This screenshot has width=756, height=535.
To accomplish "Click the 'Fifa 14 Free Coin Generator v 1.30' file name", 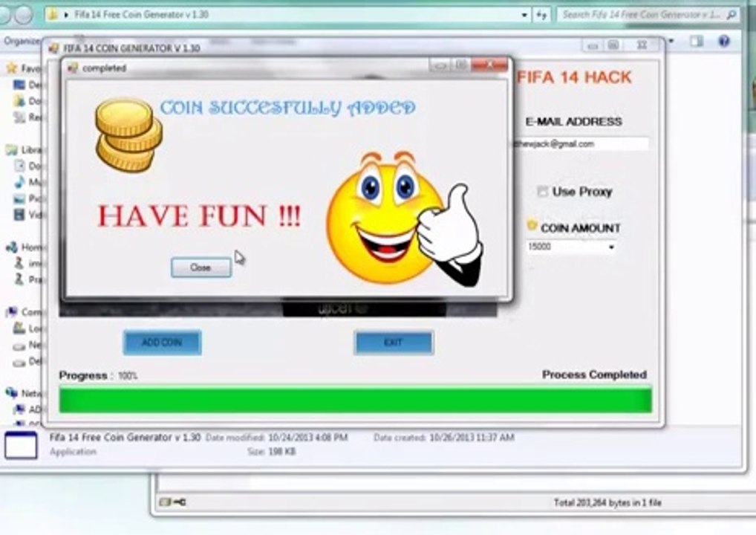I will tap(125, 437).
